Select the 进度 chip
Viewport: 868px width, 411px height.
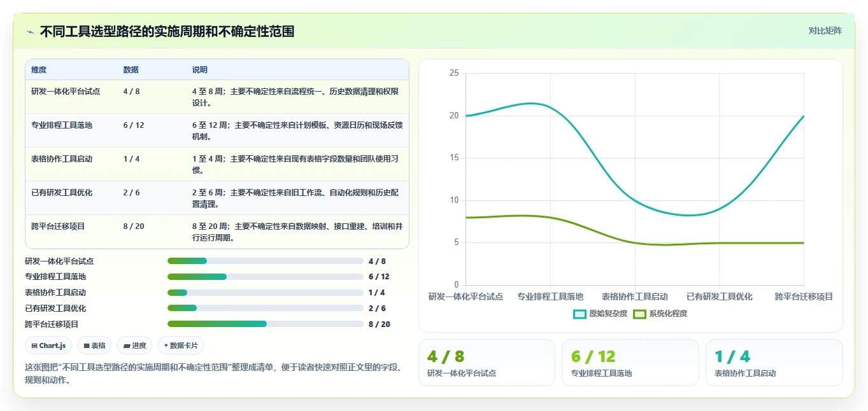coord(134,345)
